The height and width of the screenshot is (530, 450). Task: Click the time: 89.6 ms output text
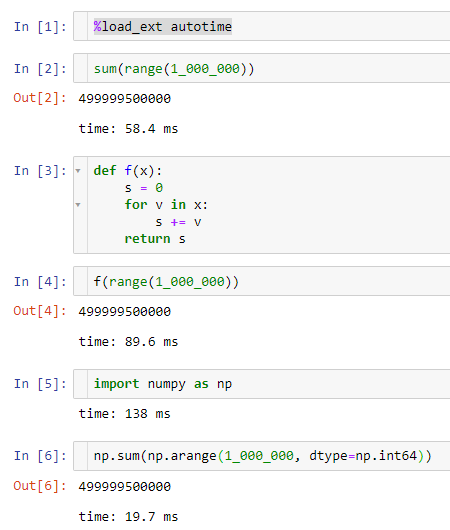click(128, 342)
